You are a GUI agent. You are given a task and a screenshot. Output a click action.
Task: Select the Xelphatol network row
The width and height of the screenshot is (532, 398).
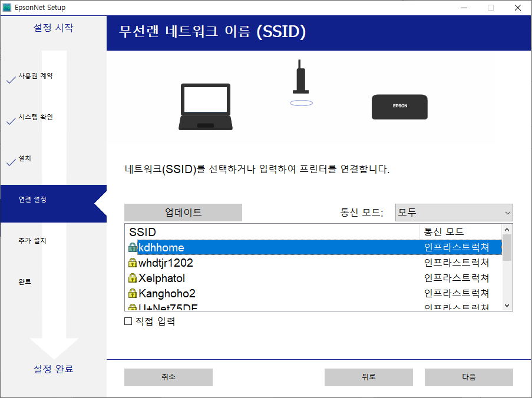315,278
